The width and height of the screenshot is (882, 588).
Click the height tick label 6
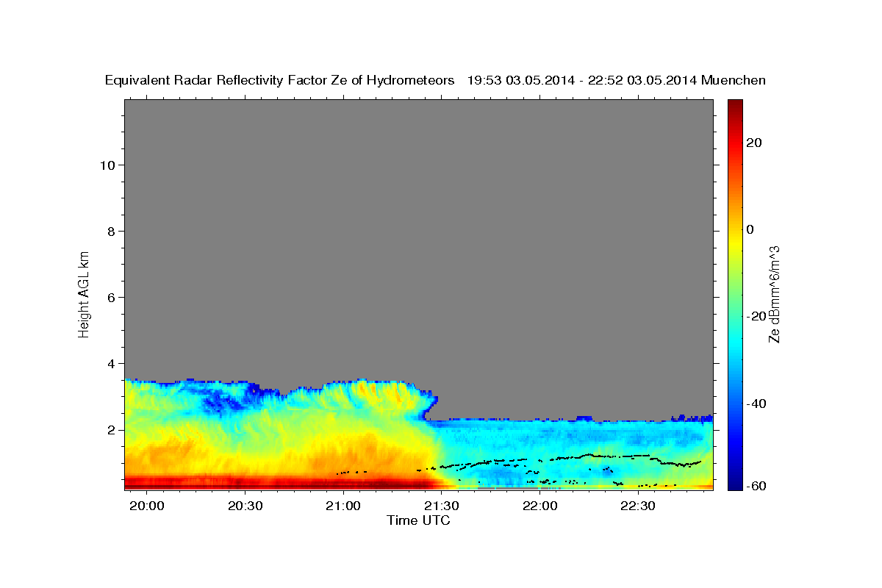110,297
